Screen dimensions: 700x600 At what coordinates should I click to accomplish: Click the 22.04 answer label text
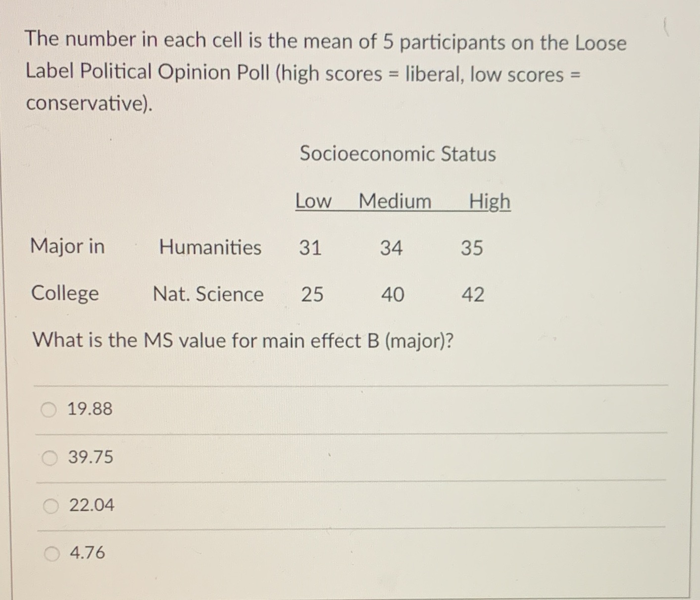click(91, 505)
